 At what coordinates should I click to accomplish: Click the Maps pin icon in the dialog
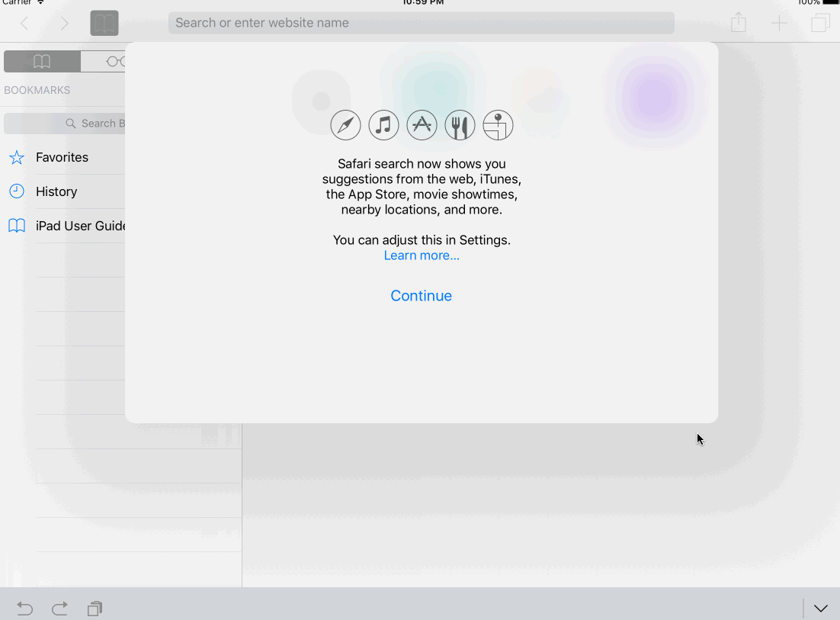tap(498, 125)
